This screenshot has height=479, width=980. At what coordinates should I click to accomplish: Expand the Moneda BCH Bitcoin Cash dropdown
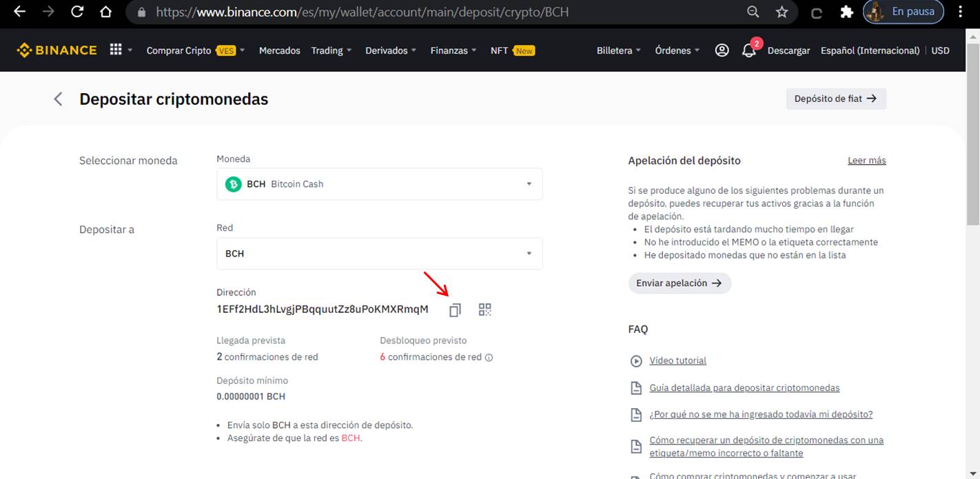(380, 184)
